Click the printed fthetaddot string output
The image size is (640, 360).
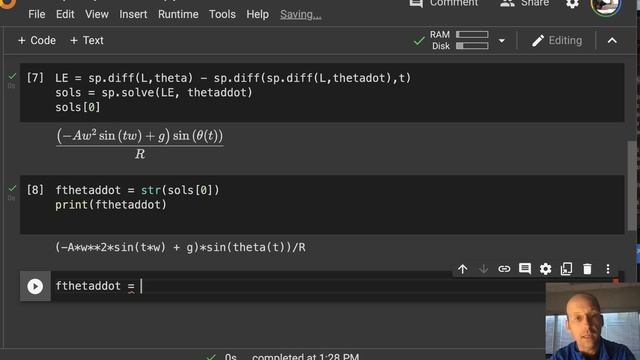tap(180, 247)
